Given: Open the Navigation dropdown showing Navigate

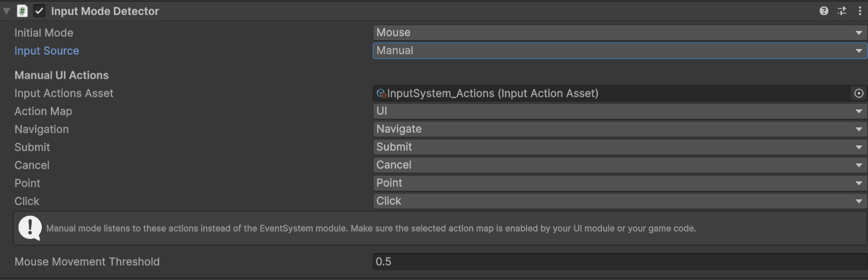Looking at the screenshot, I should point(620,130).
